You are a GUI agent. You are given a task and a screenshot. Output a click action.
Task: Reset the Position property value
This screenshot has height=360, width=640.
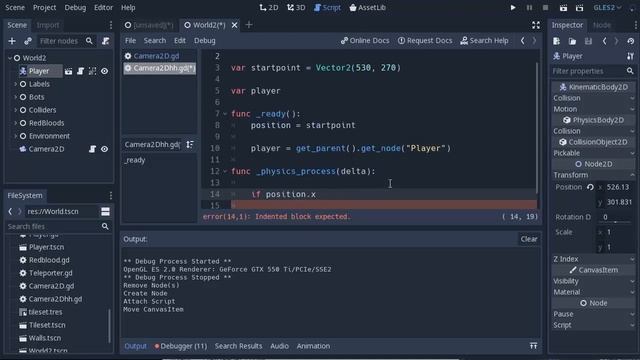click(x=590, y=187)
